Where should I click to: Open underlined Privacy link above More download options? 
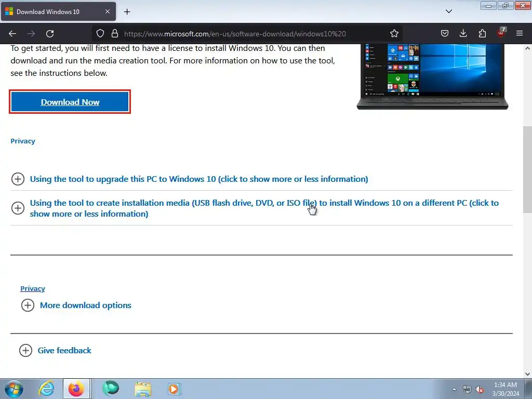33,289
